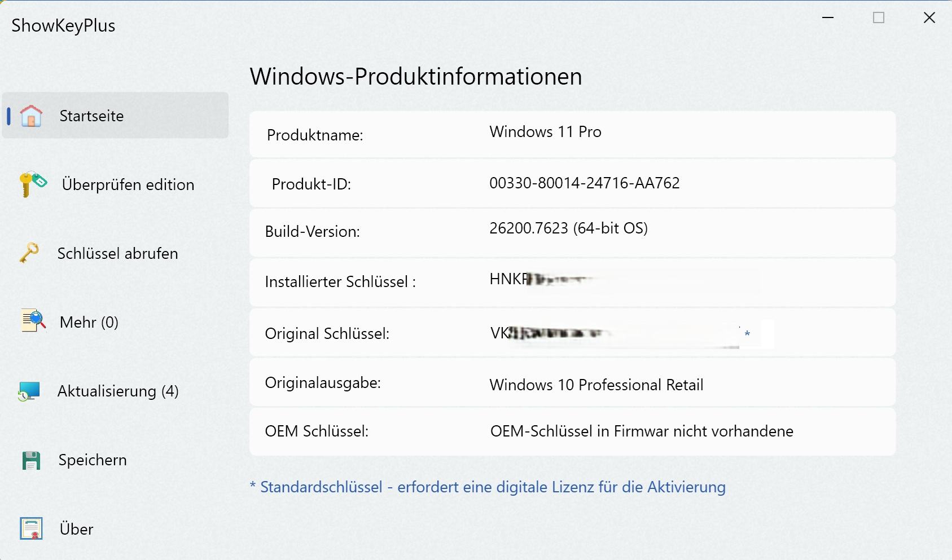Click the OEM Schlüssel: label
This screenshot has height=560, width=952.
tap(317, 431)
